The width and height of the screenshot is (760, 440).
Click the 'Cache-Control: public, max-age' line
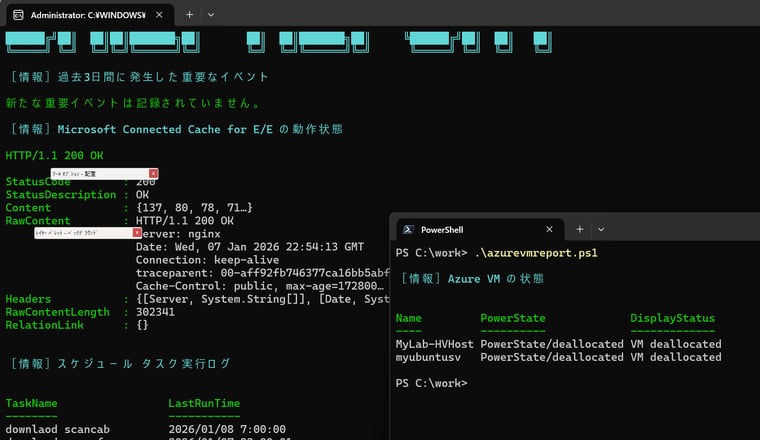tap(260, 286)
